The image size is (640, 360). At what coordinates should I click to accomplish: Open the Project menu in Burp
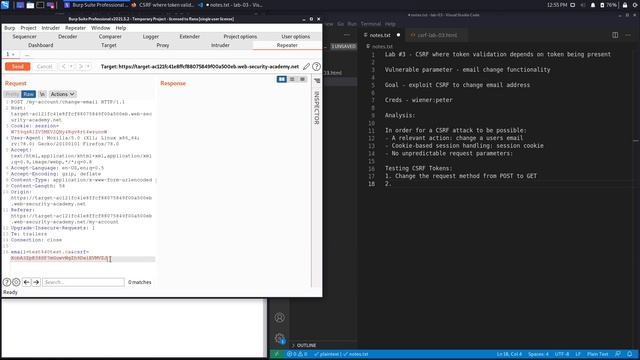[x=29, y=28]
